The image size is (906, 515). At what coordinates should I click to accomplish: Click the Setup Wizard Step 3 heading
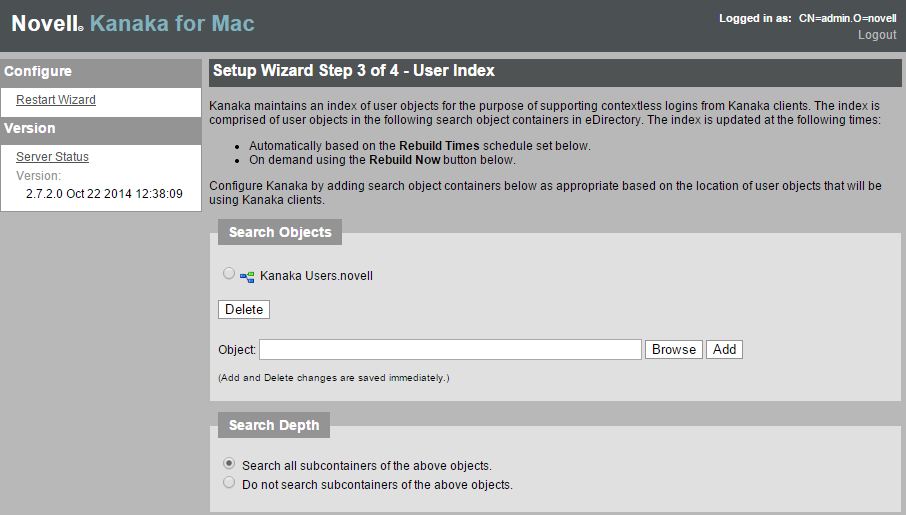coord(354,71)
